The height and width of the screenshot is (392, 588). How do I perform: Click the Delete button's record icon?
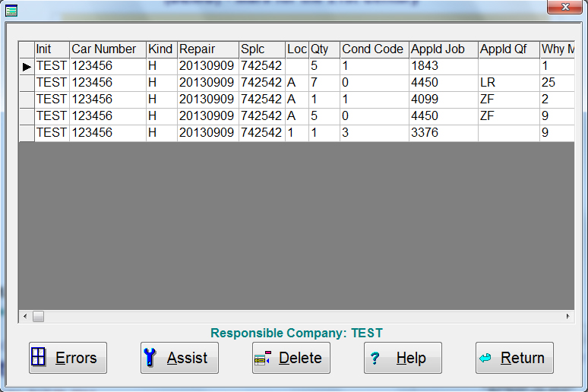tap(263, 358)
